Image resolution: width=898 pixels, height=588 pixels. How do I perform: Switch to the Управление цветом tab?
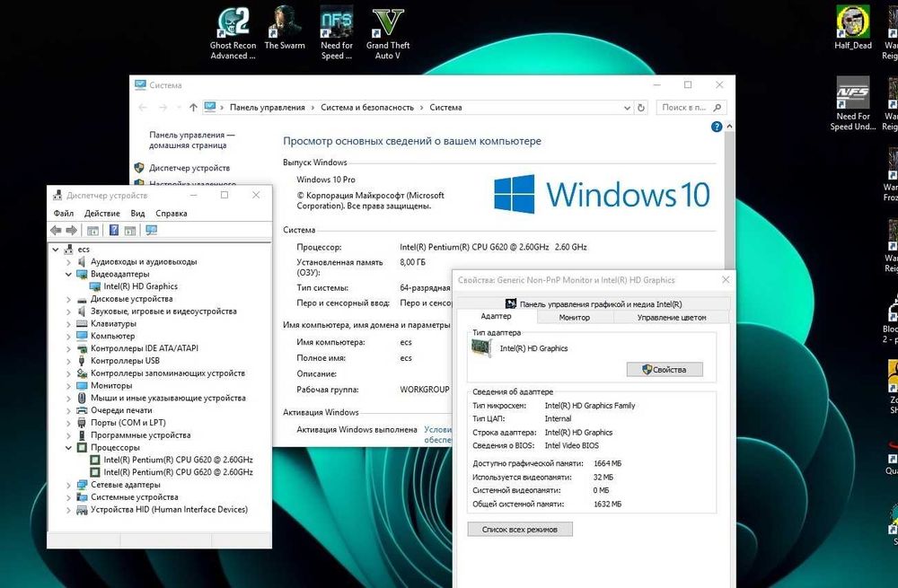pos(671,317)
